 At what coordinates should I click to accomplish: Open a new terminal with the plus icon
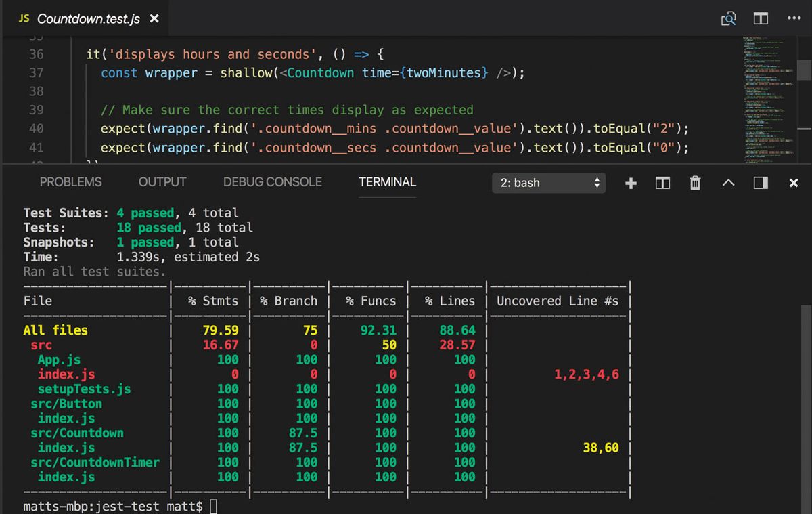(630, 182)
